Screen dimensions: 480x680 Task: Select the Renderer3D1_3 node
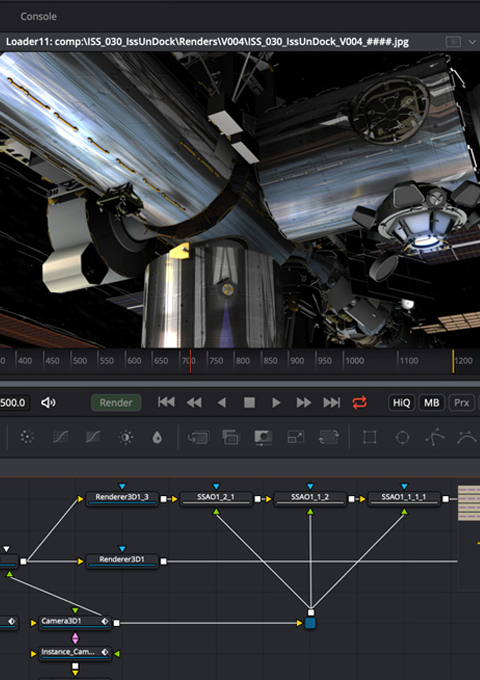click(122, 499)
